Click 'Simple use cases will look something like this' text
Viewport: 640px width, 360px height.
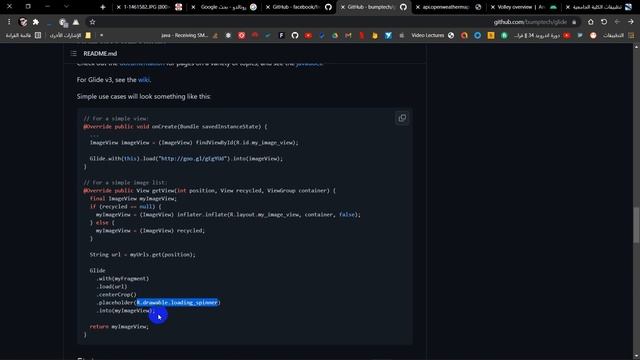point(144,96)
